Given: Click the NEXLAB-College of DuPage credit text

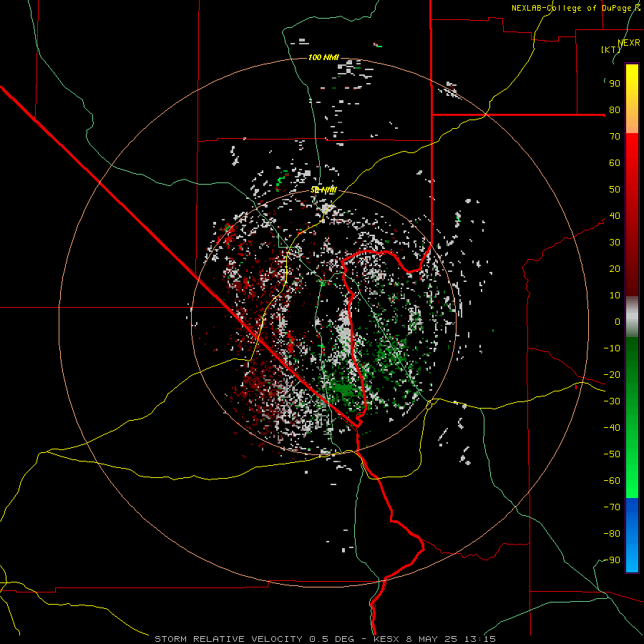Looking at the screenshot, I should pos(571,8).
